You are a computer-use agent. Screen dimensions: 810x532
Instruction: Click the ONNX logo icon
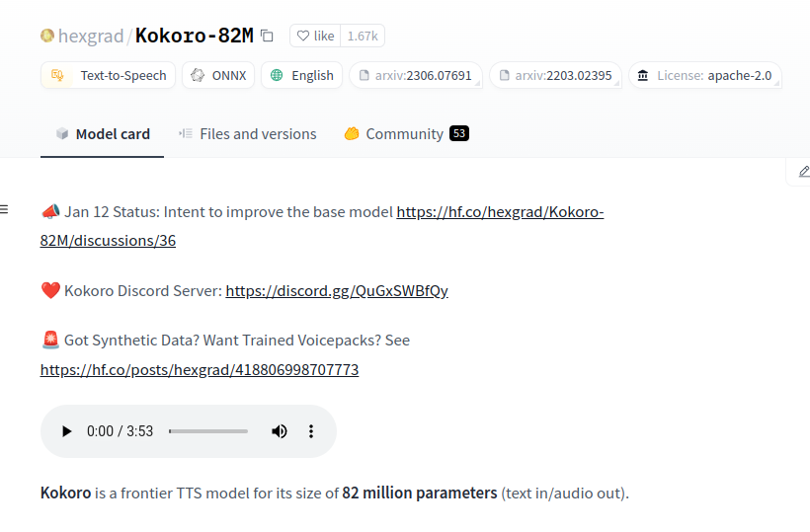[x=198, y=75]
